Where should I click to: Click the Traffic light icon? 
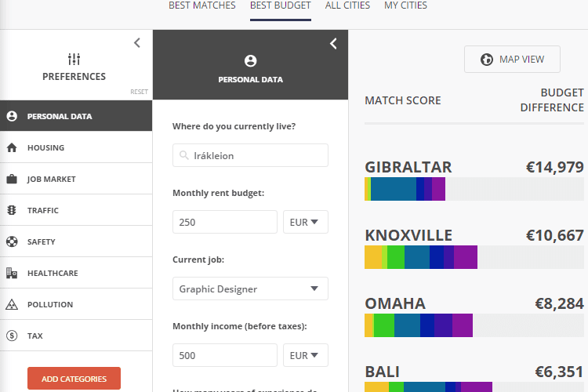(12, 210)
